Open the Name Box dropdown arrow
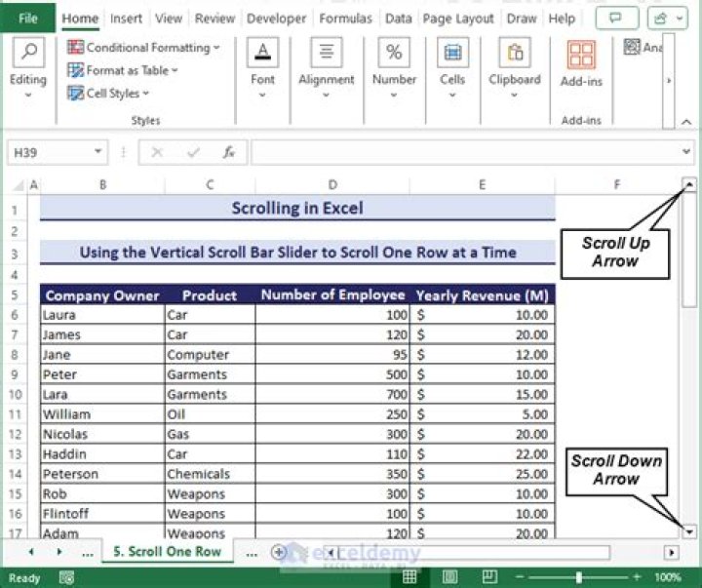Image resolution: width=702 pixels, height=588 pixels. click(x=97, y=152)
